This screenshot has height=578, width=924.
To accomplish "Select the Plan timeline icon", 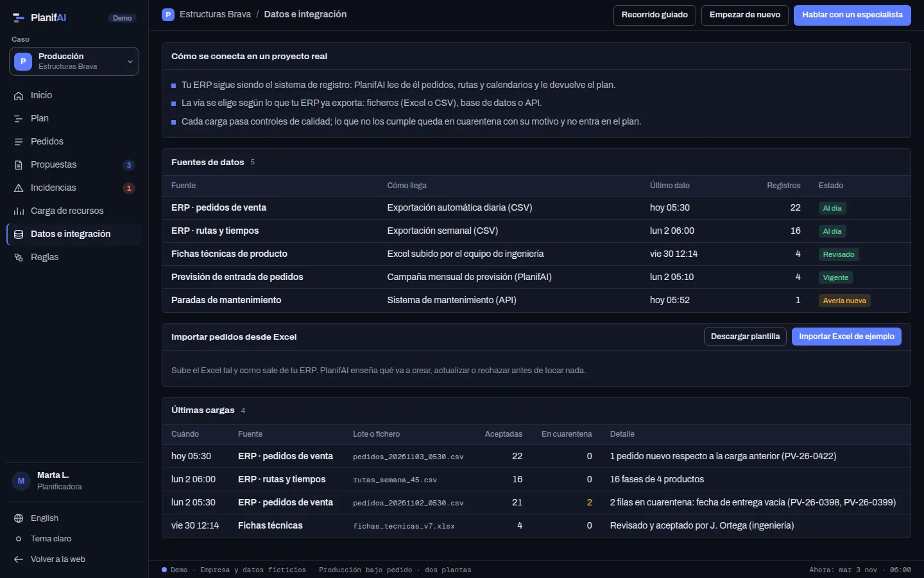I will click(19, 119).
